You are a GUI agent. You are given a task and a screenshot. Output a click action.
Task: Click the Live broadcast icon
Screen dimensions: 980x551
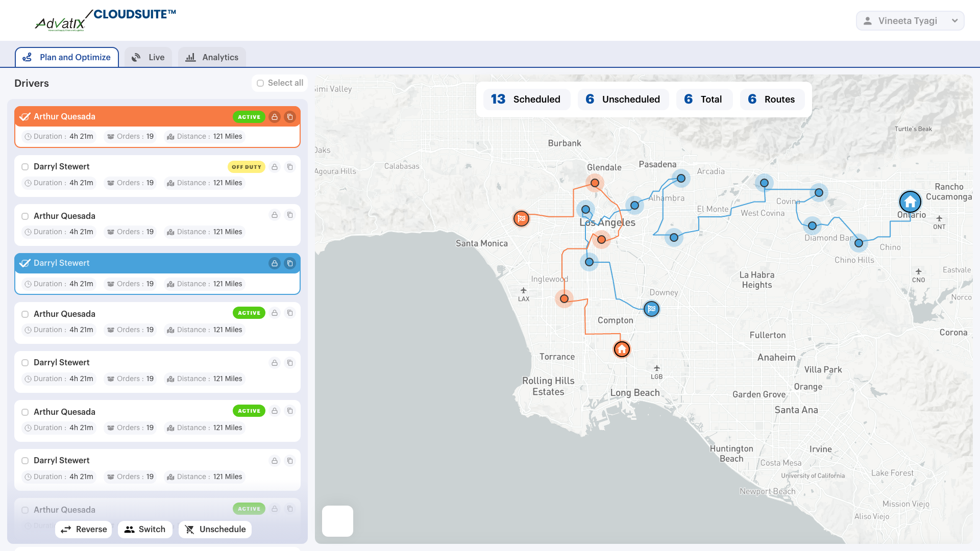tap(136, 57)
